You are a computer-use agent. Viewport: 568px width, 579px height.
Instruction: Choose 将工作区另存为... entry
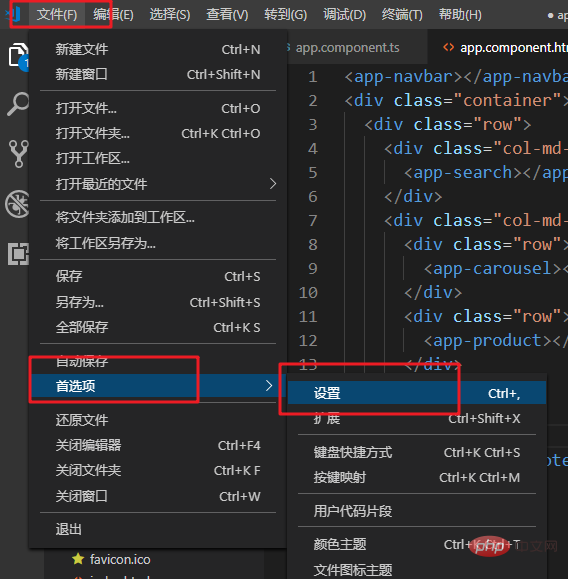click(x=158, y=243)
